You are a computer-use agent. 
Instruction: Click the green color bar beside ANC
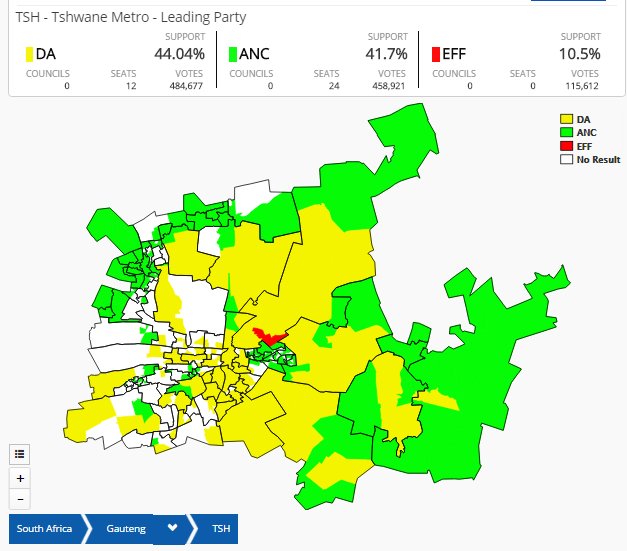(x=233, y=54)
